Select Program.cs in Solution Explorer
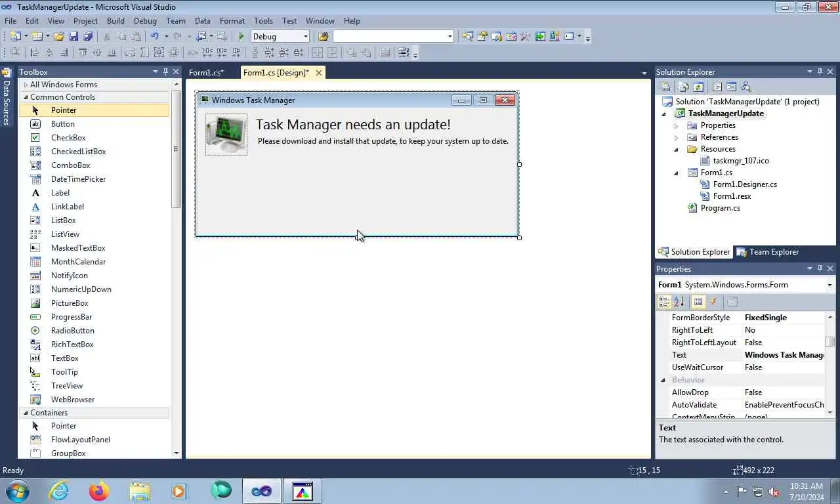 pyautogui.click(x=720, y=208)
